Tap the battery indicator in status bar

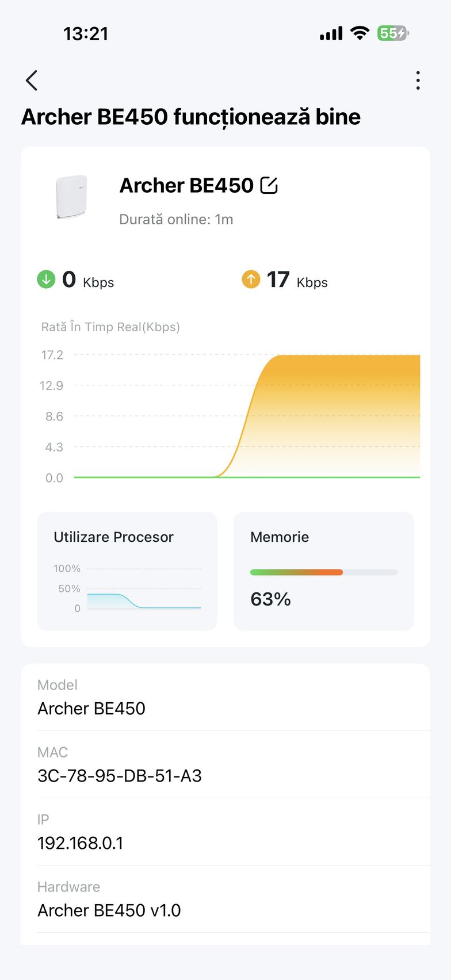(x=392, y=33)
